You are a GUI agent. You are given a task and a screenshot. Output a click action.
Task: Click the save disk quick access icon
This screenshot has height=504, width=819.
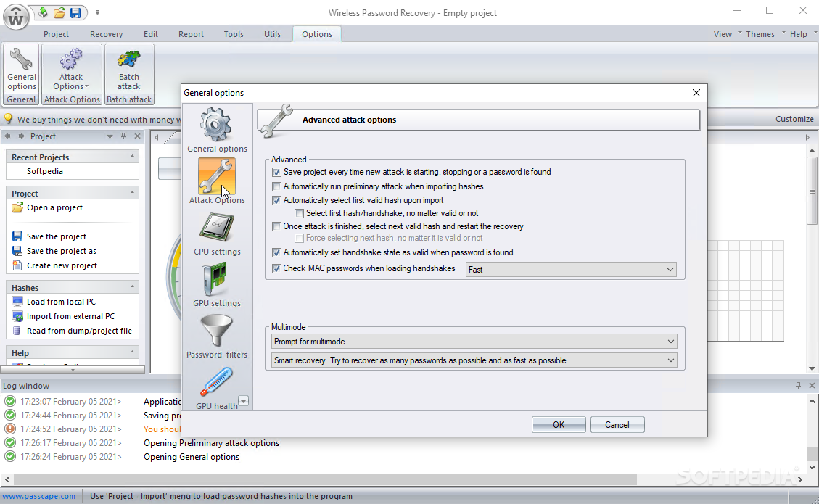75,12
